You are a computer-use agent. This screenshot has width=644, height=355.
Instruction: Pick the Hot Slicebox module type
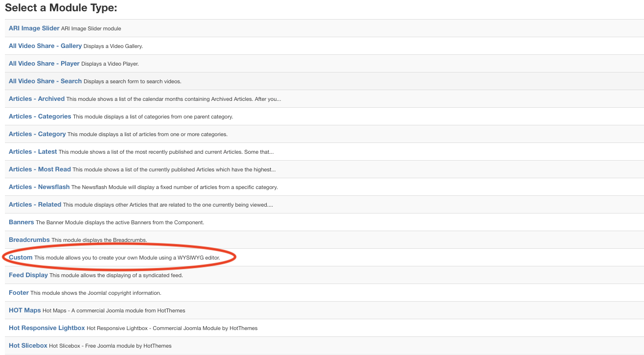[x=28, y=346]
